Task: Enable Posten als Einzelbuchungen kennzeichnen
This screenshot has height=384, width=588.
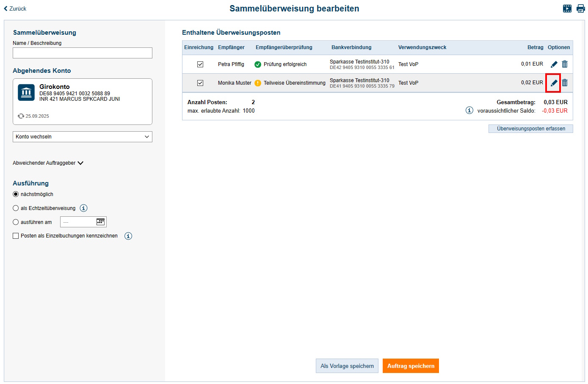Action: coord(16,236)
